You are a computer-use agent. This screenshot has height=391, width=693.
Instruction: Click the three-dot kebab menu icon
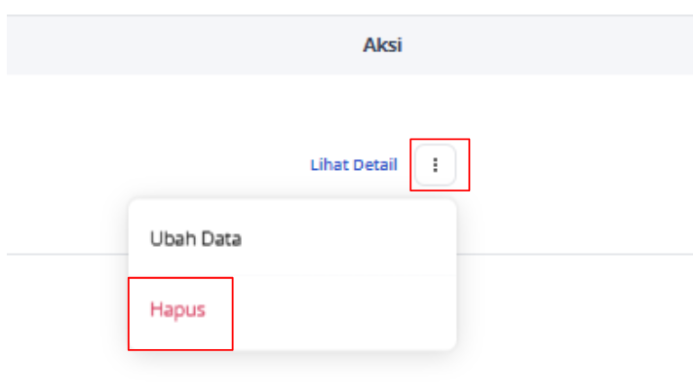coord(435,165)
